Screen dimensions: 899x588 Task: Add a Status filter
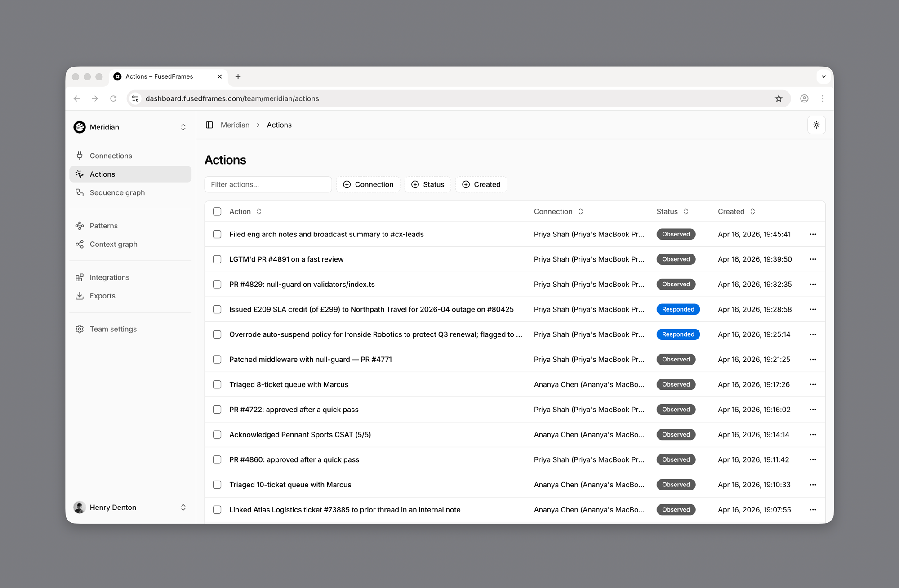(x=427, y=184)
